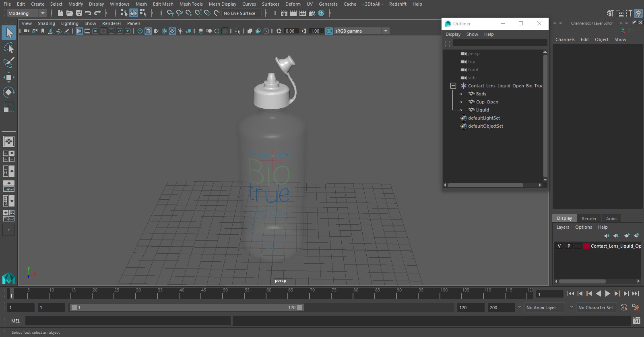Viewport: 644px width, 337px height.
Task: Create new layer from selected icon
Action: point(636,236)
